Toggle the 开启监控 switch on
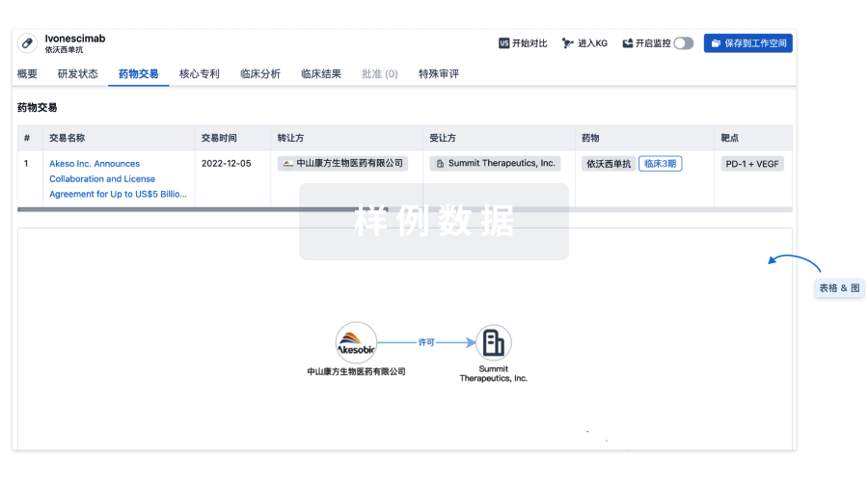 [683, 43]
